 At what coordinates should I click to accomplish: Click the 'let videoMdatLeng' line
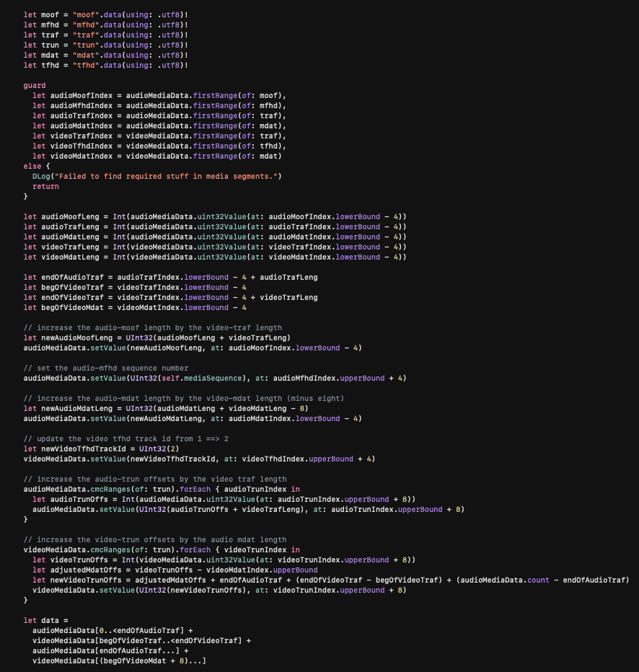[215, 257]
